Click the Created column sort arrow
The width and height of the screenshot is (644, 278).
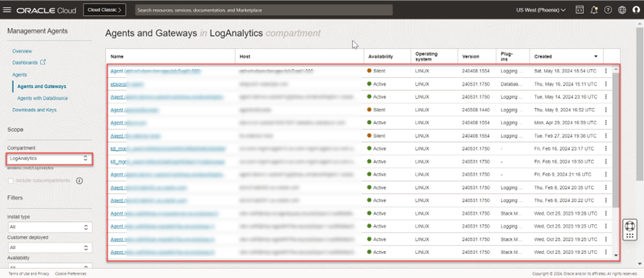(596, 57)
